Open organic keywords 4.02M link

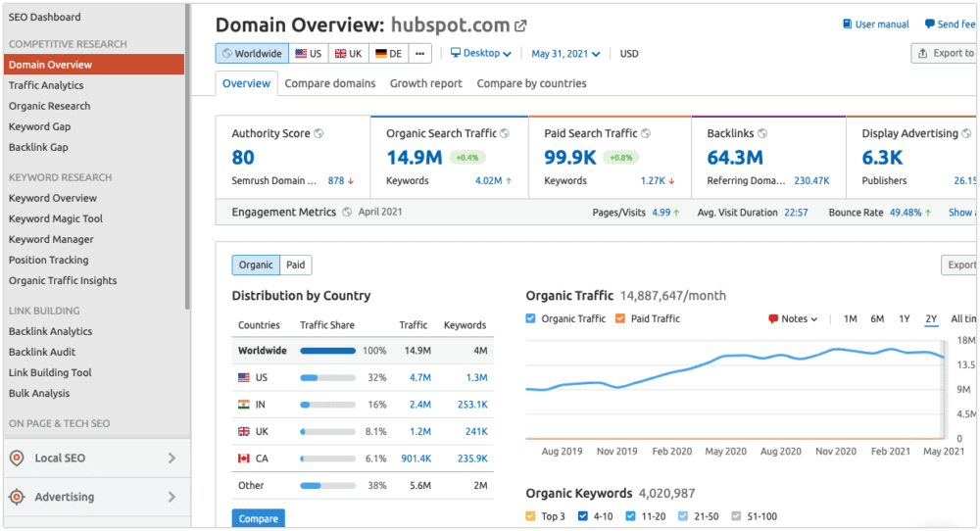click(x=489, y=180)
